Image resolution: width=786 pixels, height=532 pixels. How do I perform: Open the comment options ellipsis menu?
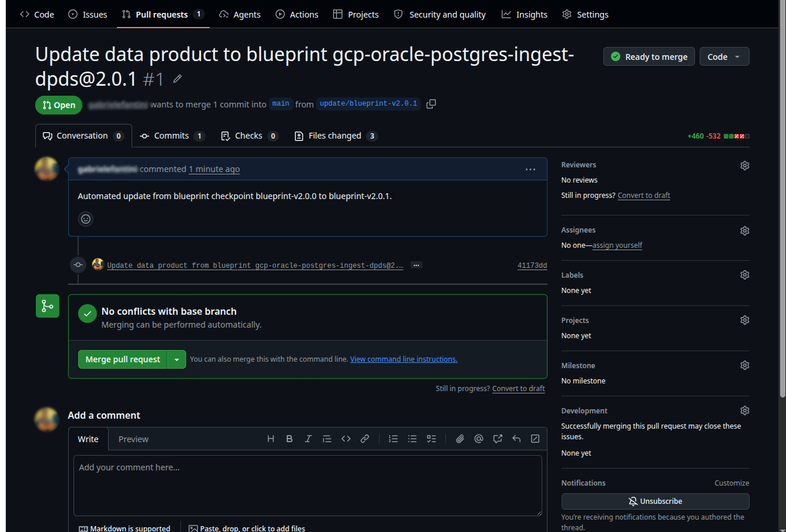[x=530, y=169]
